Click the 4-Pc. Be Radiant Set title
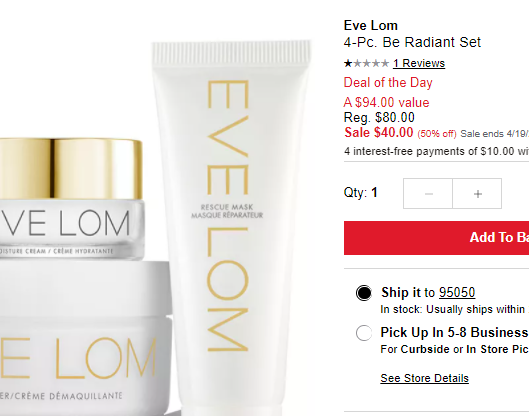 412,43
